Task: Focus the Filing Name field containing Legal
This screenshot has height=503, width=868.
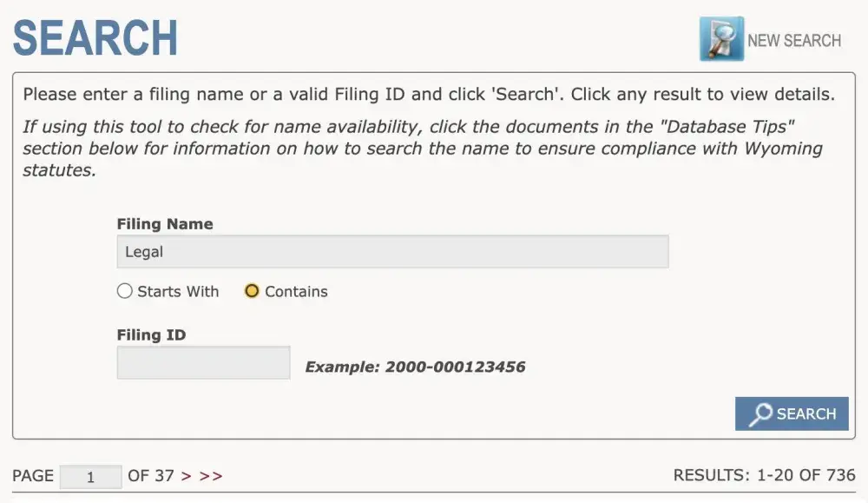Action: pyautogui.click(x=392, y=252)
